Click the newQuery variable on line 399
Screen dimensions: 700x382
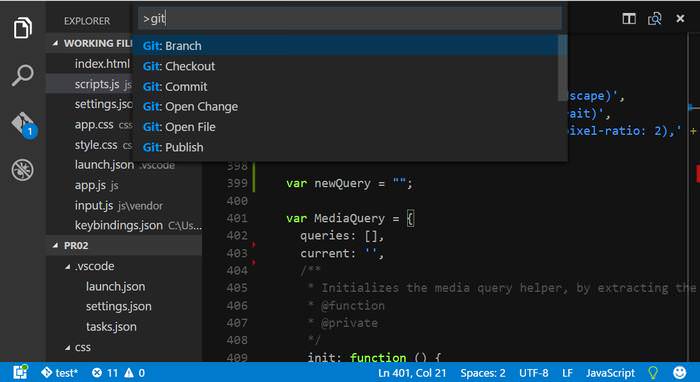pyautogui.click(x=342, y=183)
